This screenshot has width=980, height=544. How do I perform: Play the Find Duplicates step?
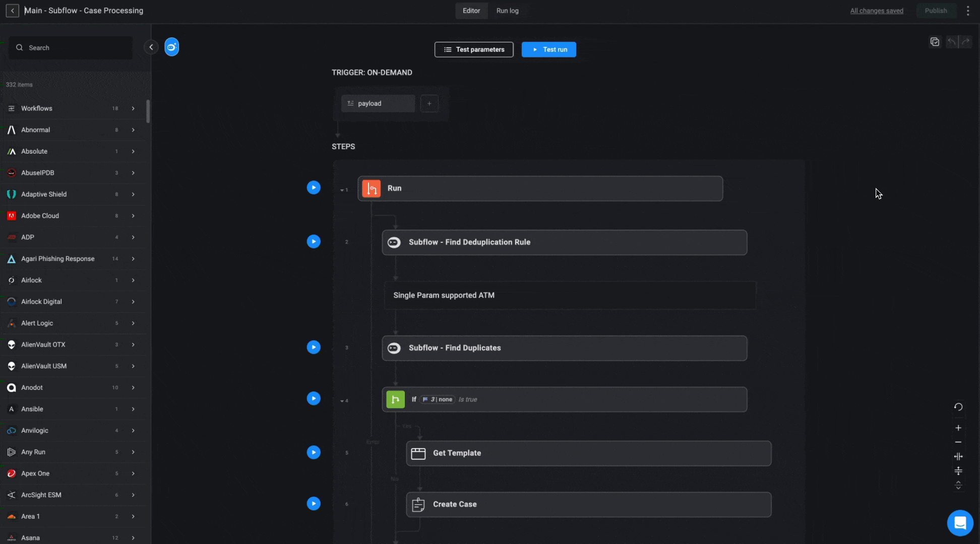[314, 347]
